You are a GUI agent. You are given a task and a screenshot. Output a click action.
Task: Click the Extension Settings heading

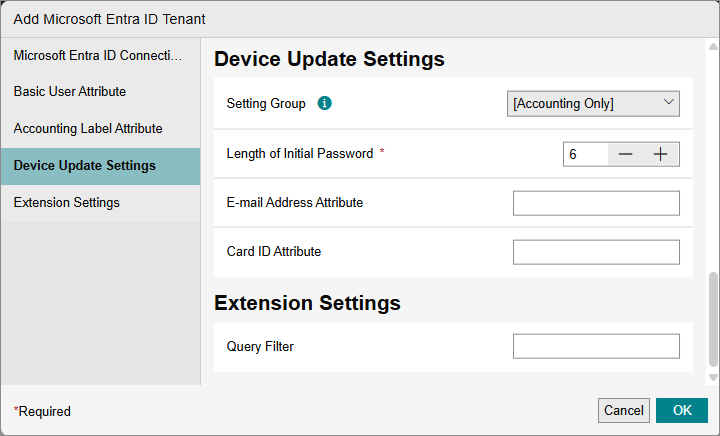pyautogui.click(x=307, y=303)
